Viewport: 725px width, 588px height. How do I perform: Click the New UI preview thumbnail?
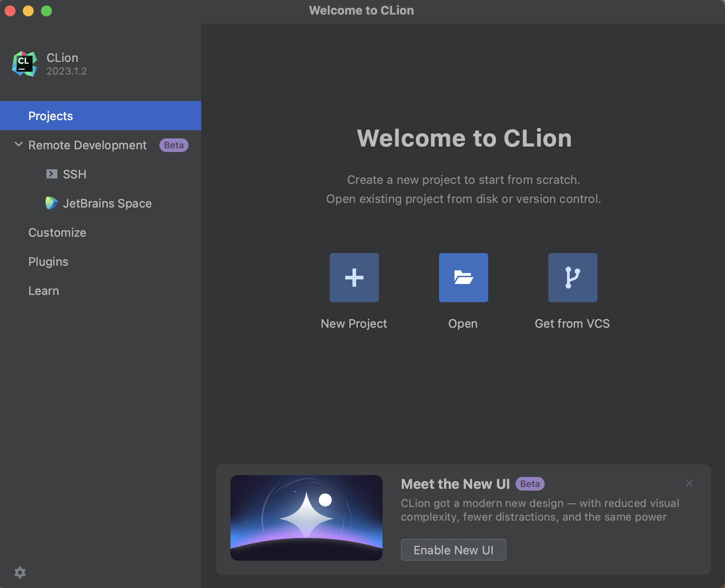click(x=306, y=518)
